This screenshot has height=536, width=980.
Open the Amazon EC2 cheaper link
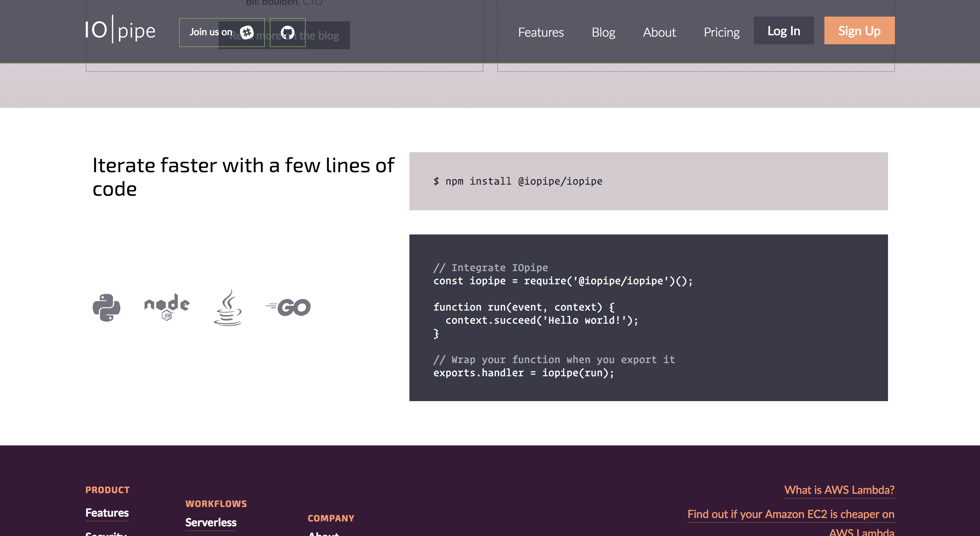click(x=791, y=514)
